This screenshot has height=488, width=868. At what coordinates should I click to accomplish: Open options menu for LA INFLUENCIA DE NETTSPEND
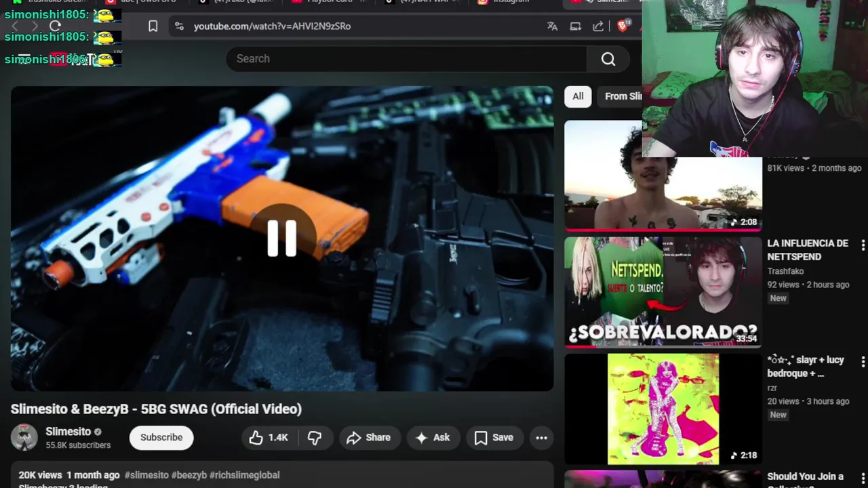pos(863,245)
